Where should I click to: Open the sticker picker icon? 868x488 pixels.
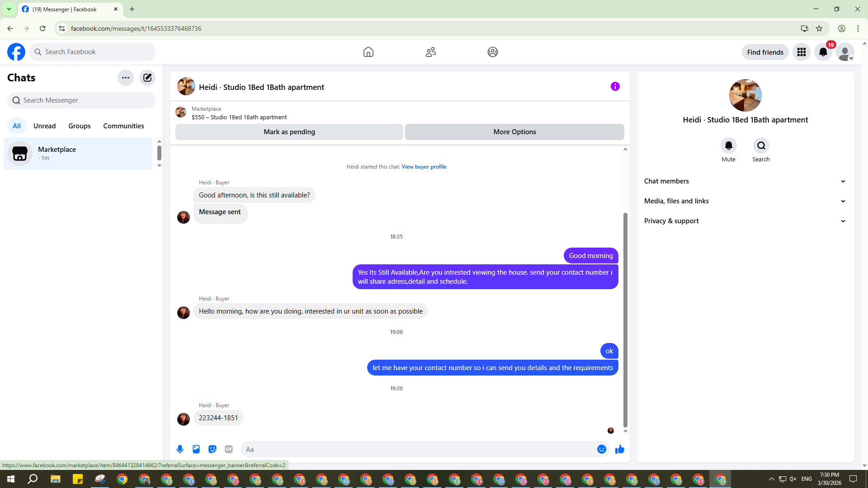(x=212, y=449)
